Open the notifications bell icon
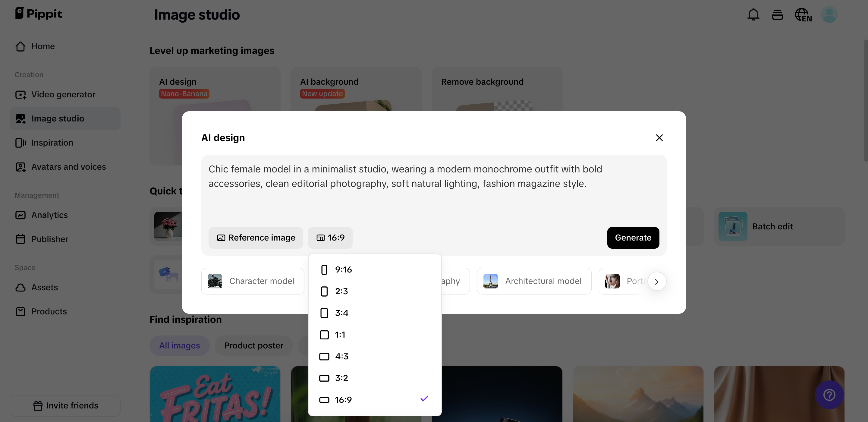Viewport: 868px width, 422px height. tap(753, 15)
